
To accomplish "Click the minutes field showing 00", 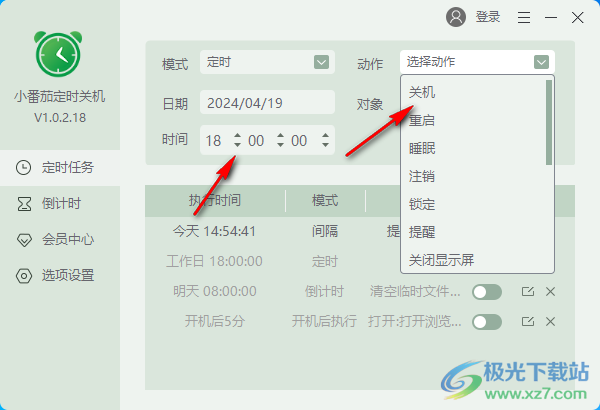I will [x=256, y=140].
